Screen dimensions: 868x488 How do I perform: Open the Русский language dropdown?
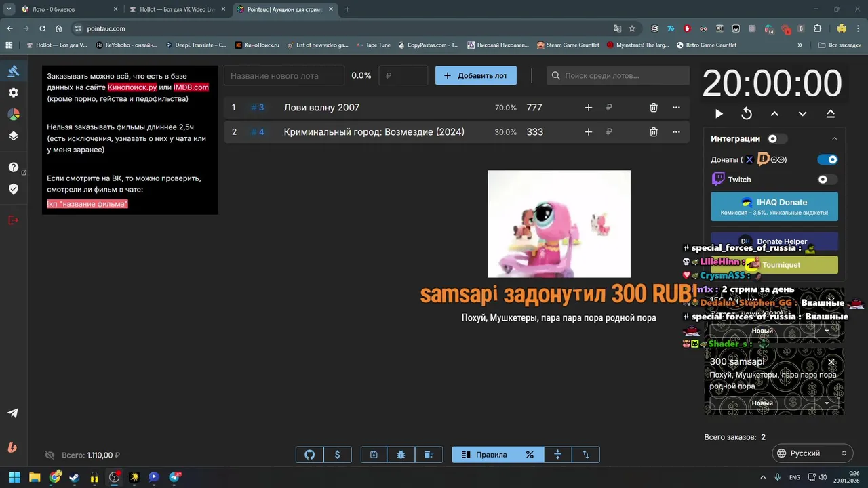(x=812, y=453)
